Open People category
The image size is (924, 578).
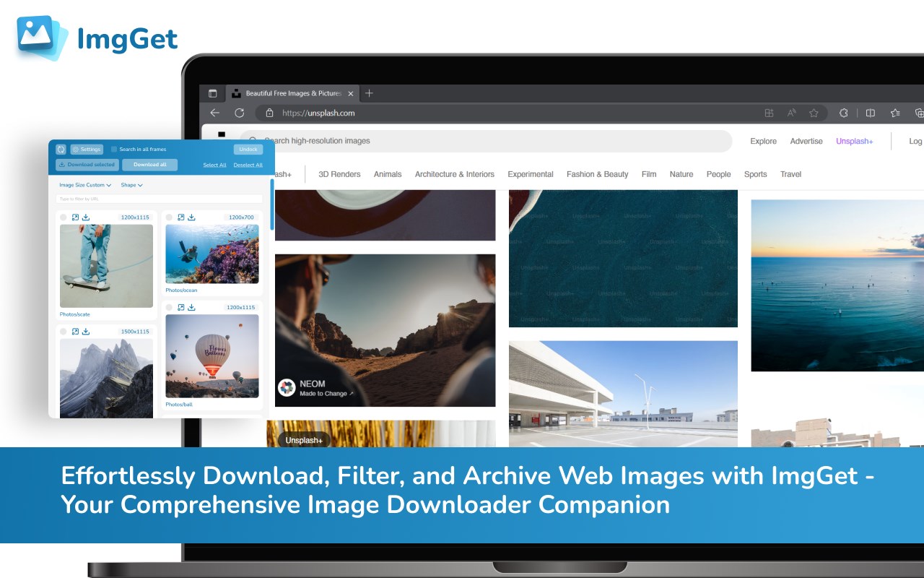(719, 174)
